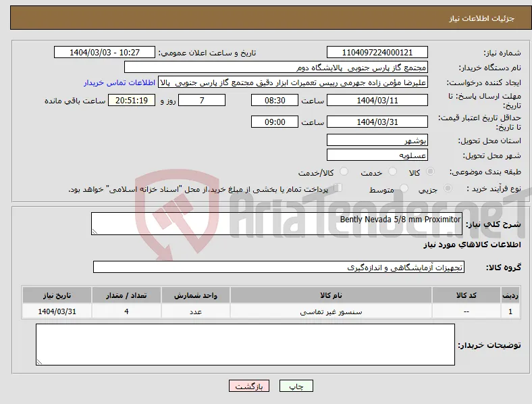Click the چاپ (print) button
The width and height of the screenshot is (532, 404).
tap(296, 386)
